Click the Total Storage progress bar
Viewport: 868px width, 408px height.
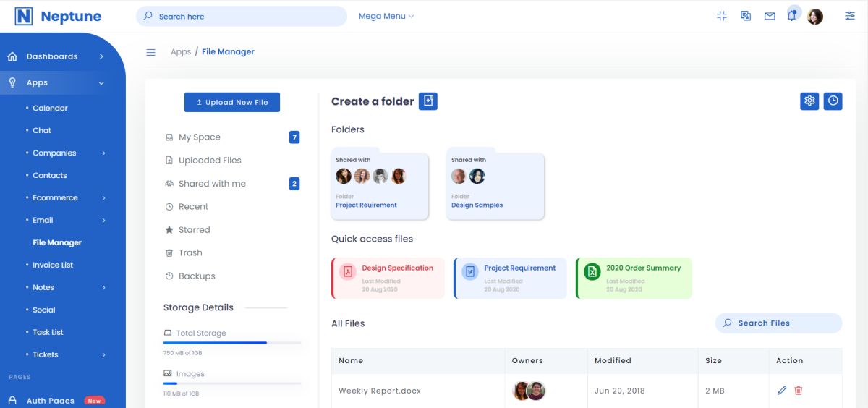click(x=232, y=342)
